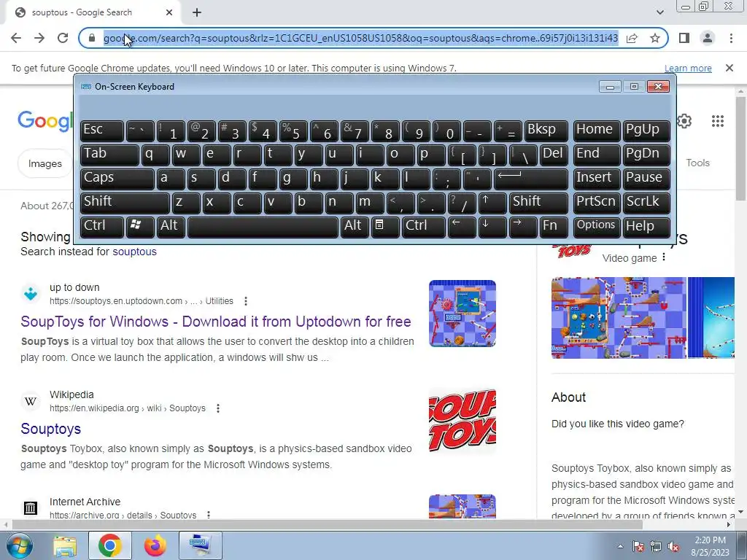Click the up arrow key on keyboard

point(492,203)
